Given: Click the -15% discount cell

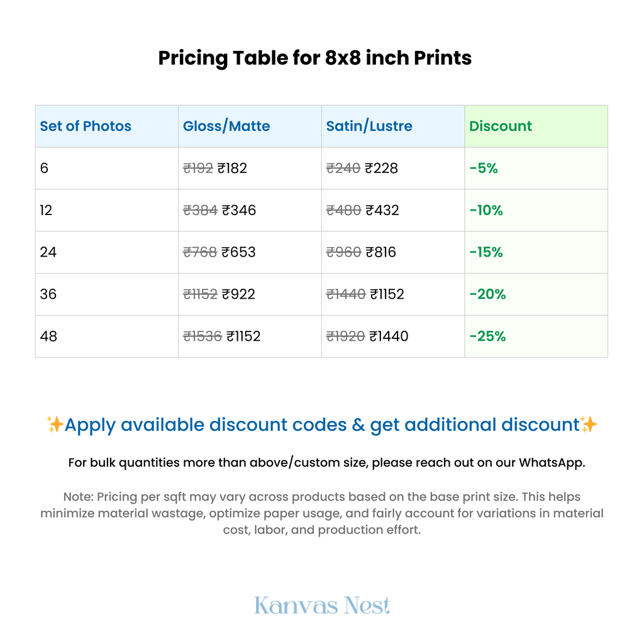Looking at the screenshot, I should (x=486, y=252).
